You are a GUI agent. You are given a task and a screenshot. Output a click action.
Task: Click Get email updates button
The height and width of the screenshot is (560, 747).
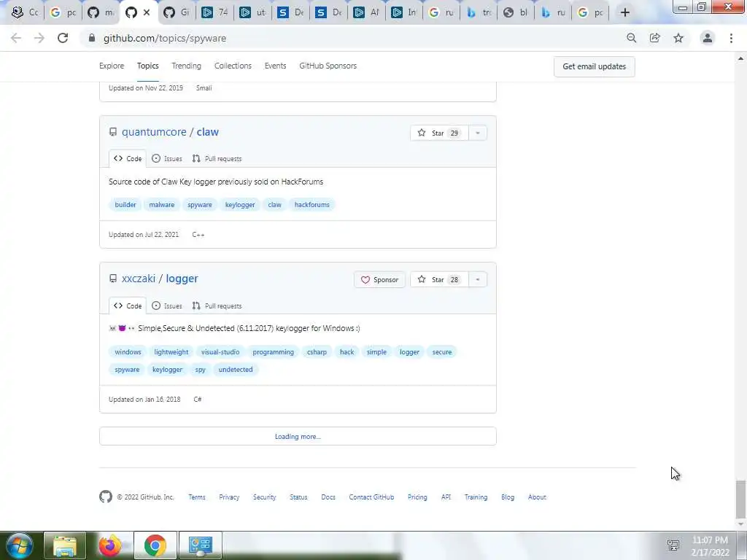click(594, 66)
